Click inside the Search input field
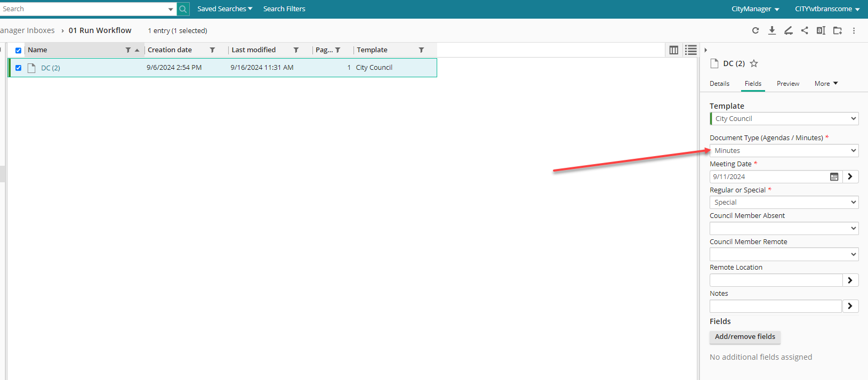 (83, 9)
